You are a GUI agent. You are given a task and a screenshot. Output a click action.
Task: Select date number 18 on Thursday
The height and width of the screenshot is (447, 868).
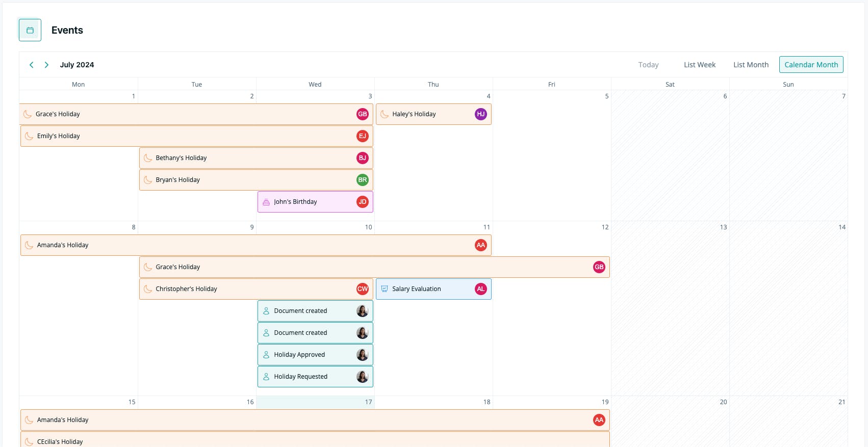click(487, 402)
